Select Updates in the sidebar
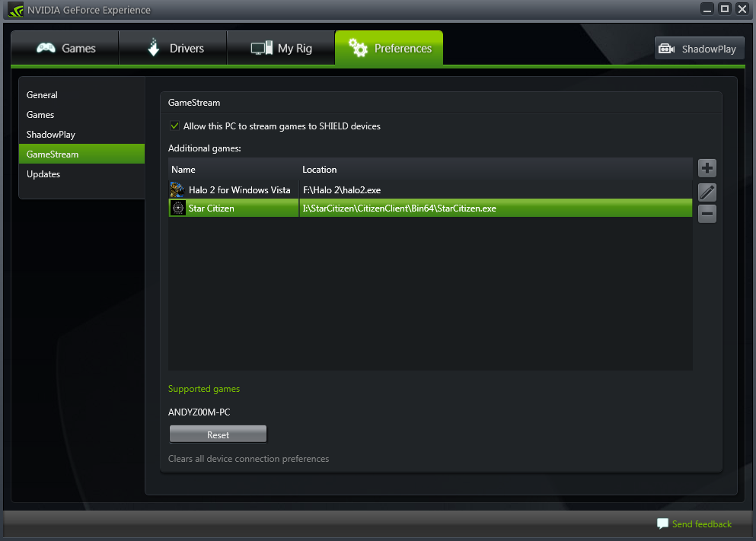 pyautogui.click(x=43, y=173)
